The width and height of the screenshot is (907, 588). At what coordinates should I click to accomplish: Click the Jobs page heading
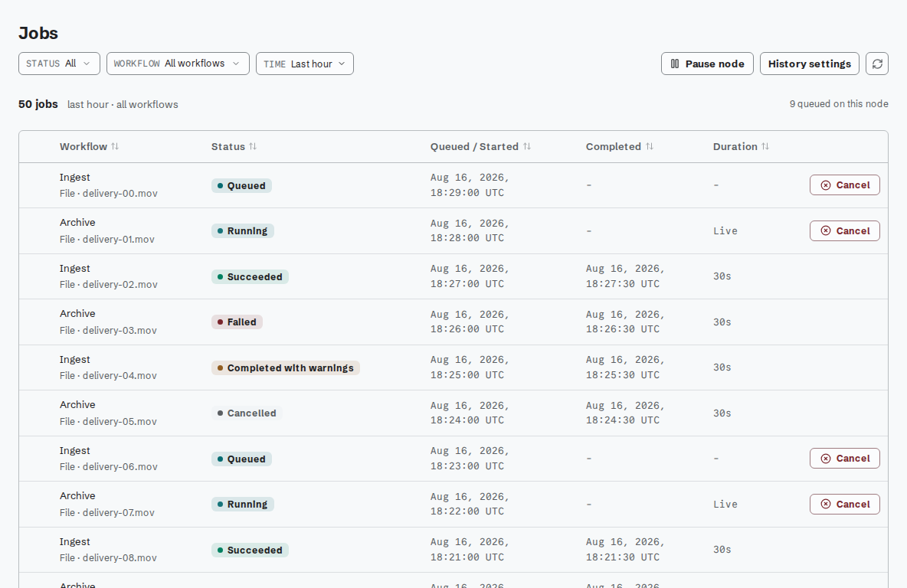[38, 33]
